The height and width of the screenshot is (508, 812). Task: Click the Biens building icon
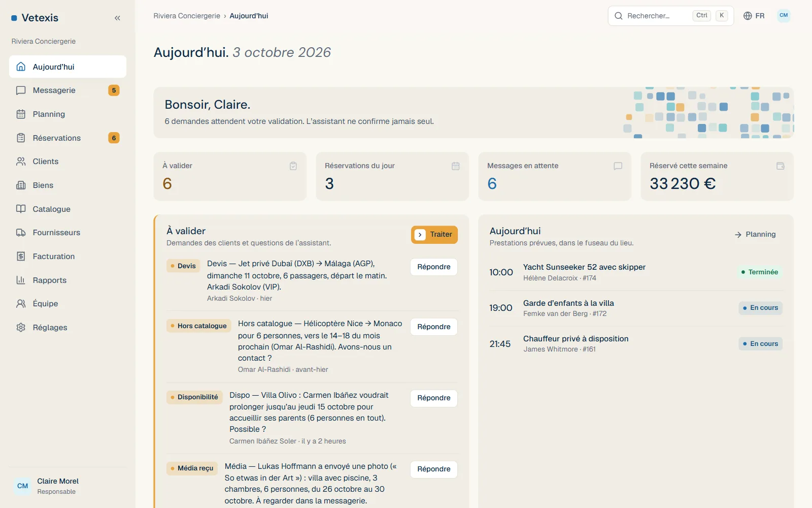pos(21,185)
